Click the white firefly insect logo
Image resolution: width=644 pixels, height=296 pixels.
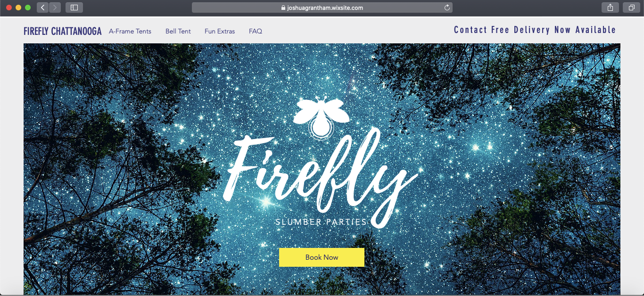(322, 116)
